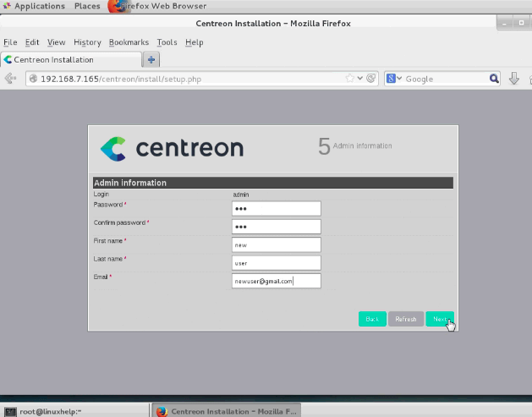
Task: Click the back navigation arrow icon
Action: click(x=10, y=79)
